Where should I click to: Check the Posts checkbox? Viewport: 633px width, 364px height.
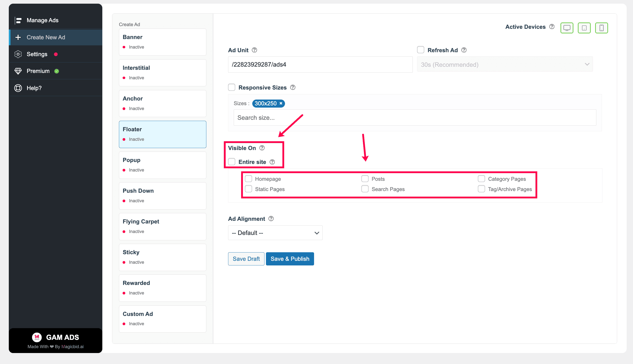[x=365, y=179]
